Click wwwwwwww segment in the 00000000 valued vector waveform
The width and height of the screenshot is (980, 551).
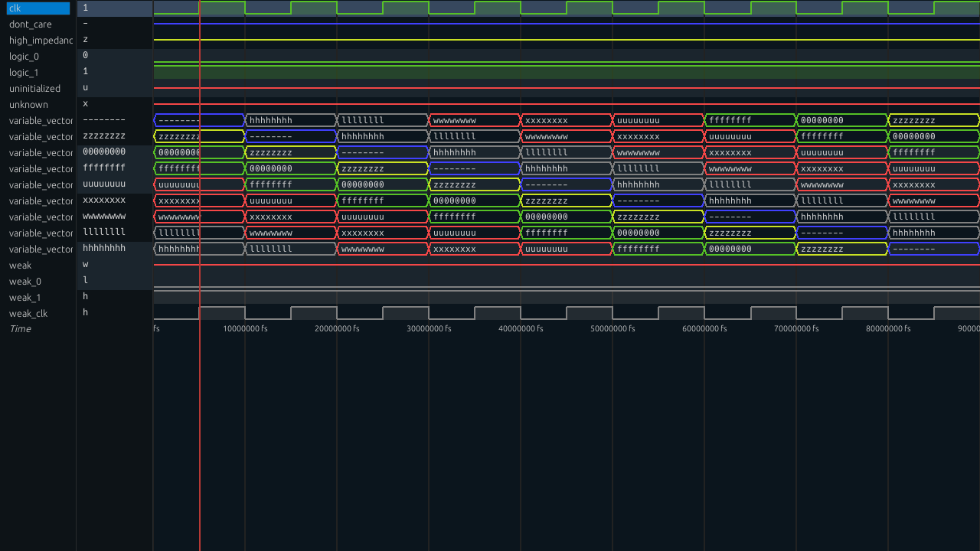[x=658, y=152]
